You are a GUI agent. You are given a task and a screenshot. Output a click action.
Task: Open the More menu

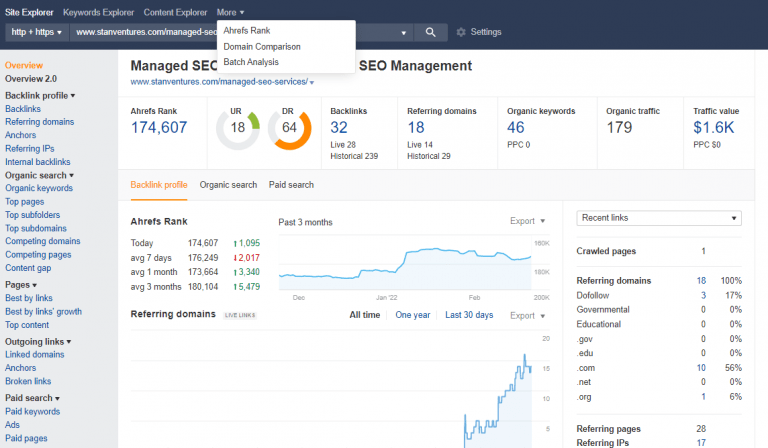(230, 12)
